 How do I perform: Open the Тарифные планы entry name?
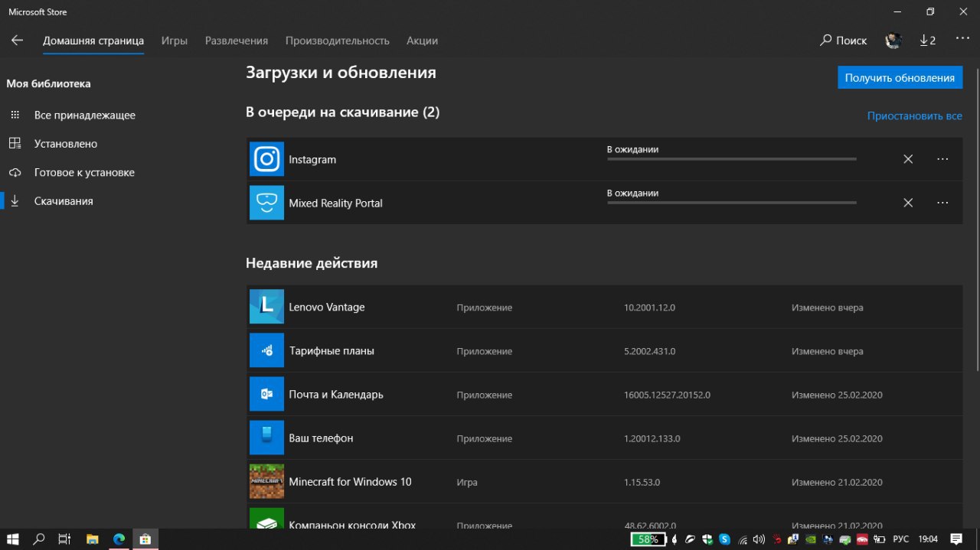point(332,350)
